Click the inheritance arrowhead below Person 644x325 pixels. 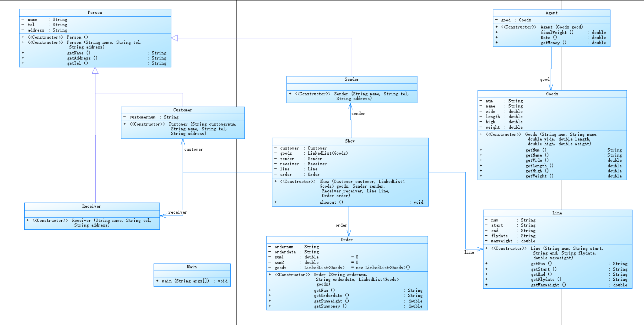[x=95, y=71]
